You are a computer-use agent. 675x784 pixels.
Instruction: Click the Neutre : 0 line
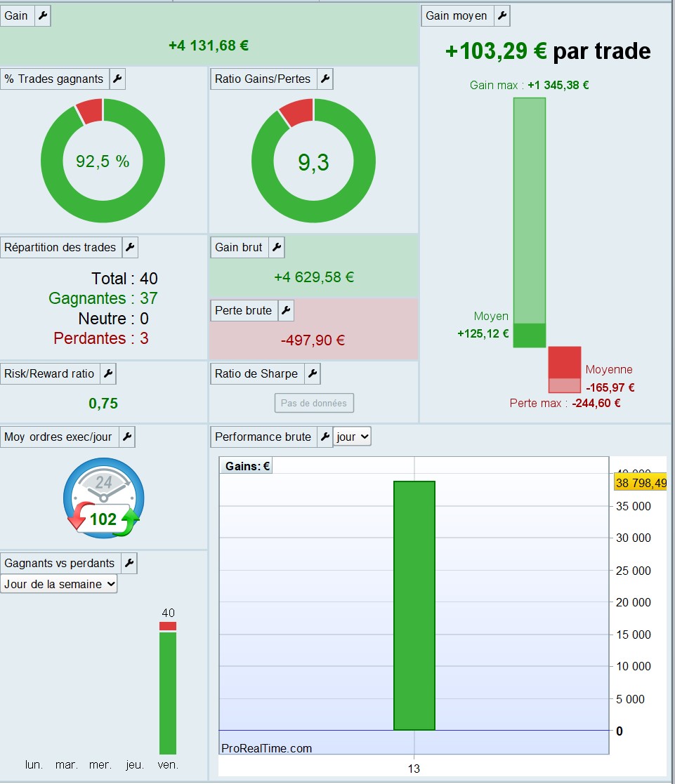[x=114, y=319]
